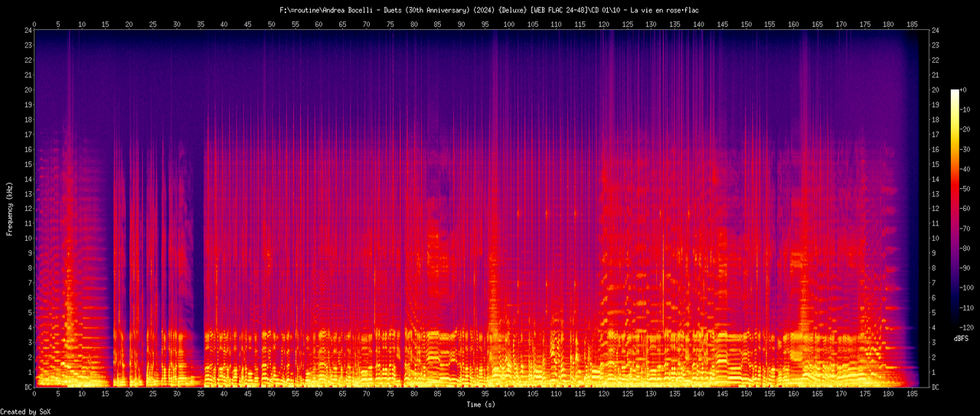Click "DC" on the right frequency axis

click(x=936, y=388)
